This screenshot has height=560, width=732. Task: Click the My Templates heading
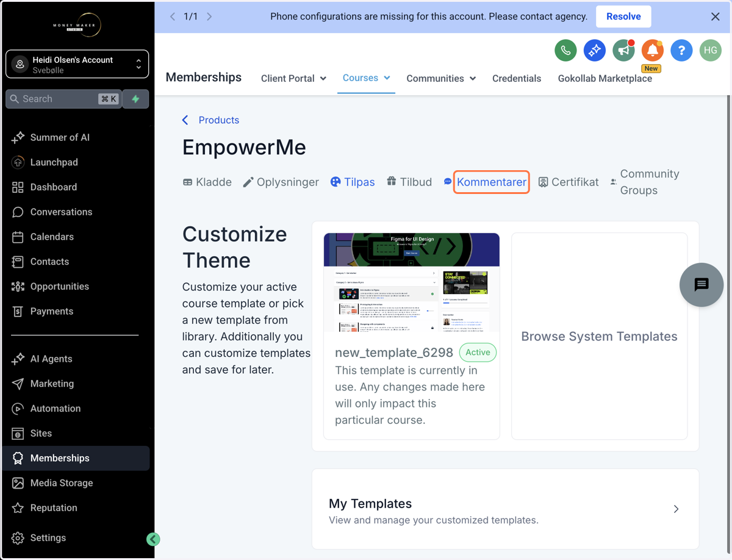pos(370,504)
